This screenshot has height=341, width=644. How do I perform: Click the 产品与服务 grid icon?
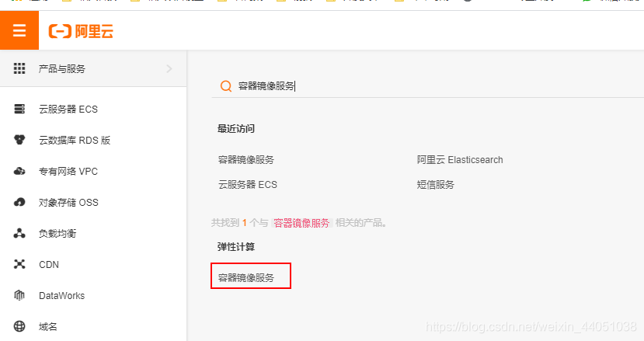[x=19, y=68]
